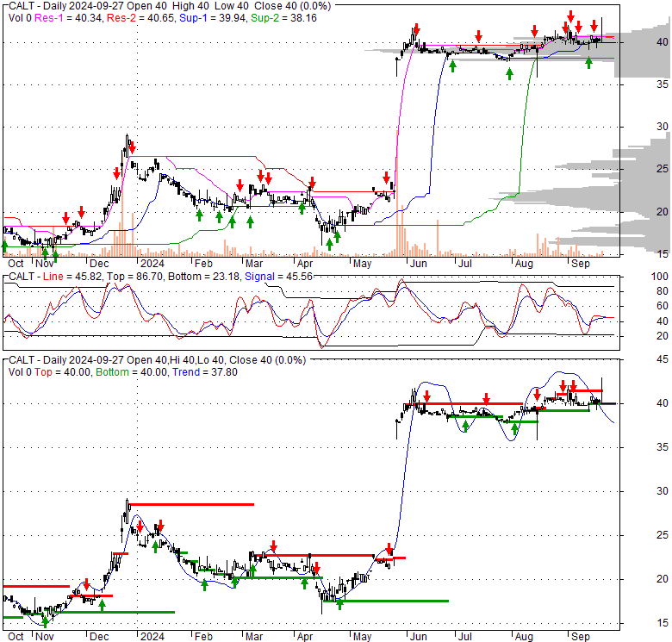
Task: Click the 100 level on the oscillator axis
Action: 660,277
